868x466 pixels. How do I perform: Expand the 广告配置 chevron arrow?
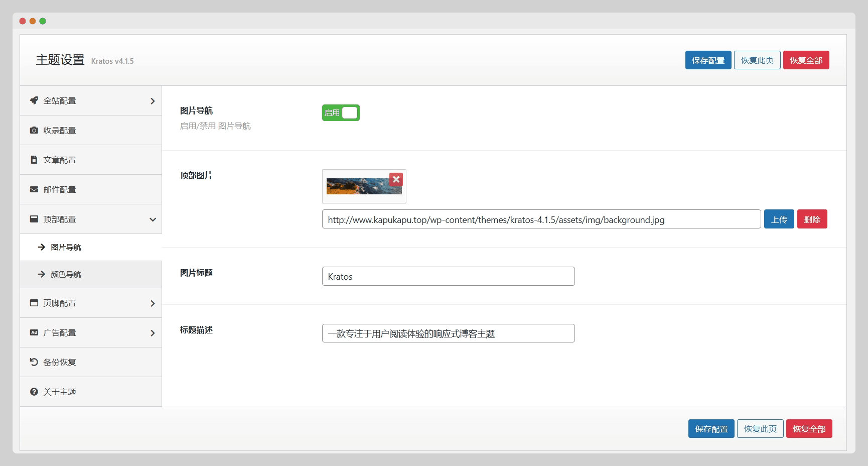[x=153, y=333]
